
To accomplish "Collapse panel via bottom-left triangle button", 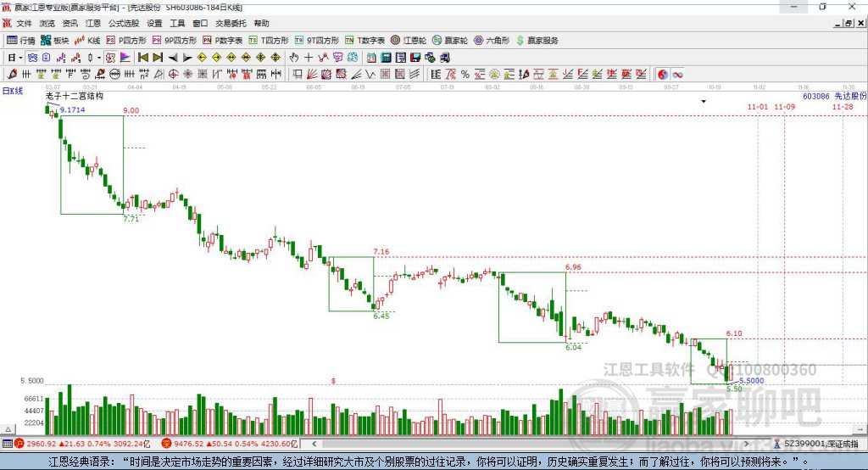I will (8, 429).
